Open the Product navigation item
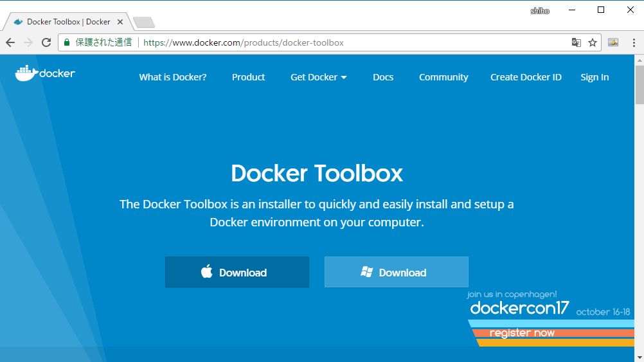644x362 pixels. click(x=249, y=77)
